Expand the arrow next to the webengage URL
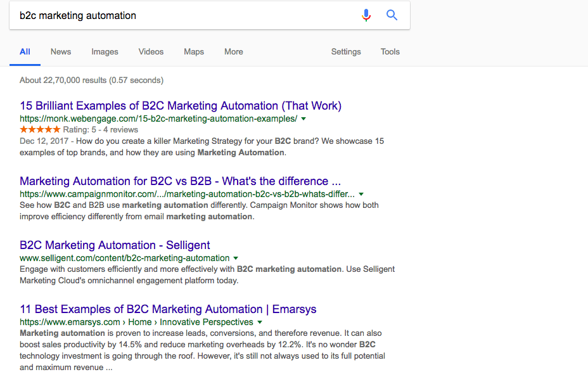The height and width of the screenshot is (372, 588). pos(304,119)
